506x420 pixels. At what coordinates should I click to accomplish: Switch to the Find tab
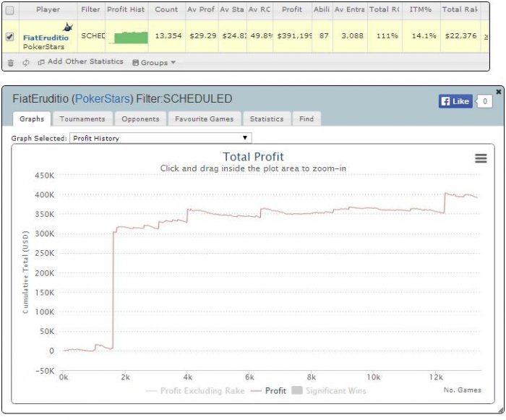(306, 119)
